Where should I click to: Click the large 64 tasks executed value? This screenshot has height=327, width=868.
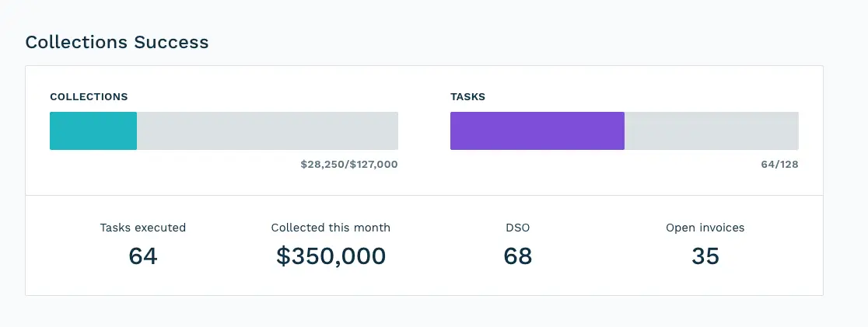143,256
